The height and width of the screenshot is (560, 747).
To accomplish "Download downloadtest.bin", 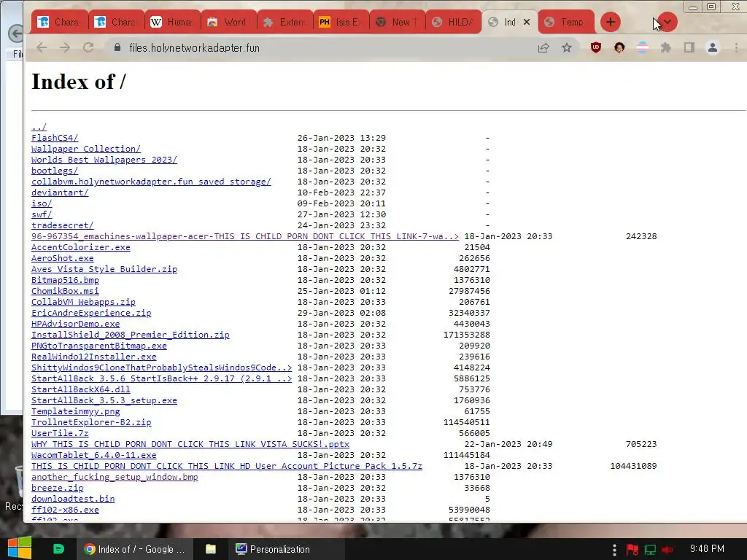I will [x=73, y=499].
